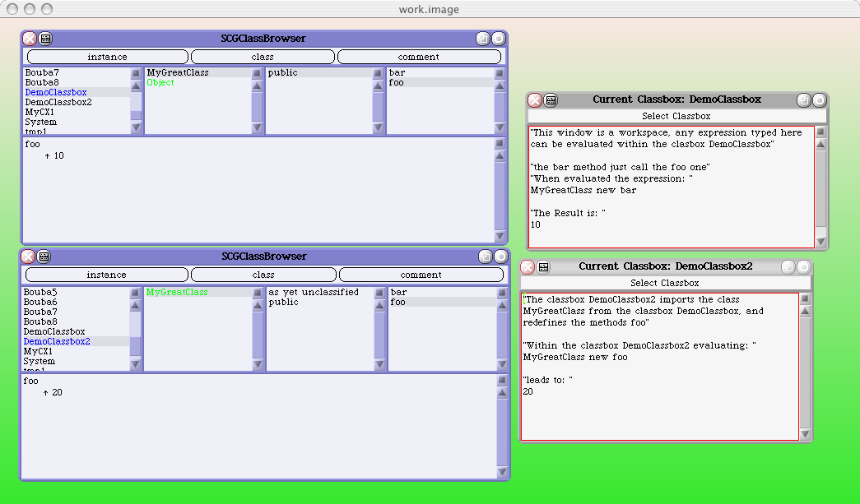The width and height of the screenshot is (860, 504).
Task: Collapse the top SCGClassBrowser window
Action: [x=498, y=39]
